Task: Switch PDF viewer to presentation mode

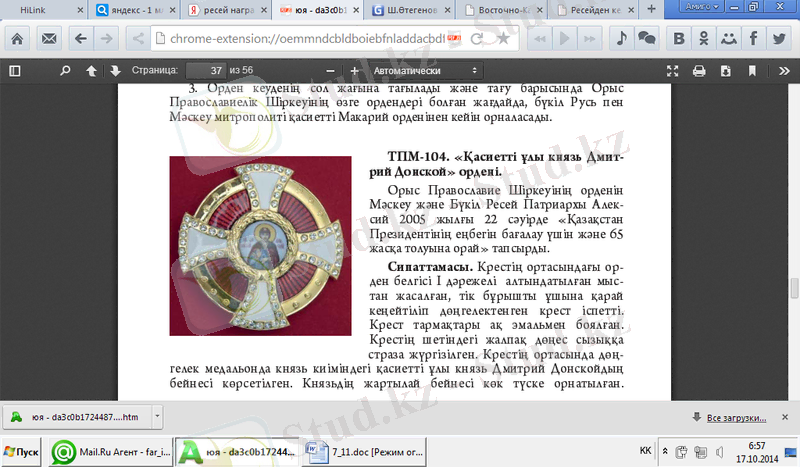Action: [672, 72]
